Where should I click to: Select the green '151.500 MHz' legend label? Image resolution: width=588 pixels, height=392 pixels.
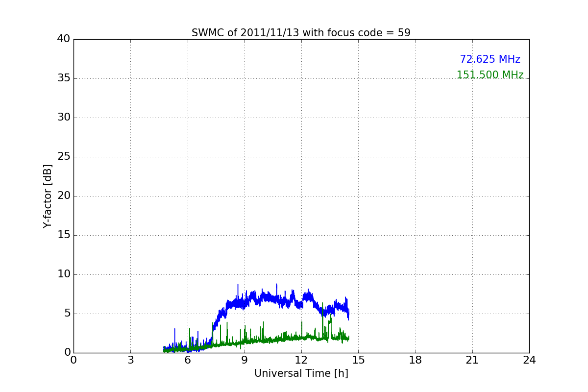[490, 75]
